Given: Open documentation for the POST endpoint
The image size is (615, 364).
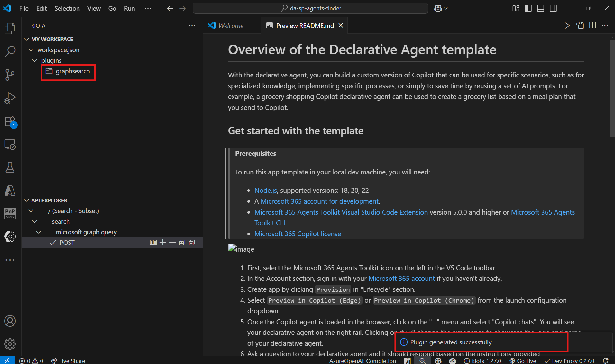Looking at the screenshot, I should click(x=153, y=243).
